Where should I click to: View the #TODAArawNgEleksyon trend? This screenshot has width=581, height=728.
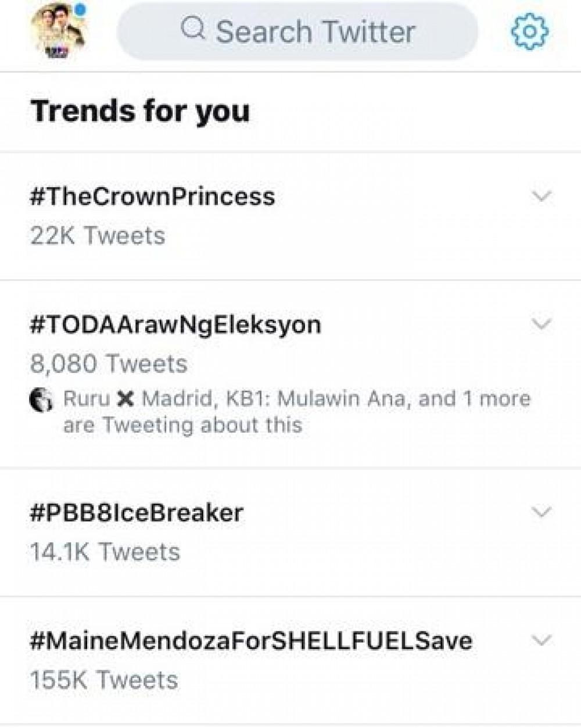(175, 324)
